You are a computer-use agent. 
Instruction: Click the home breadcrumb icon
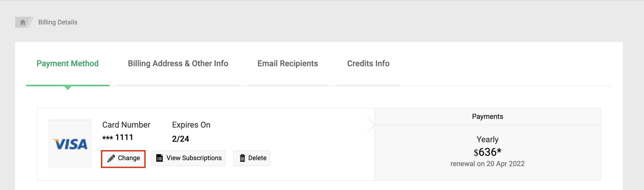pos(23,22)
